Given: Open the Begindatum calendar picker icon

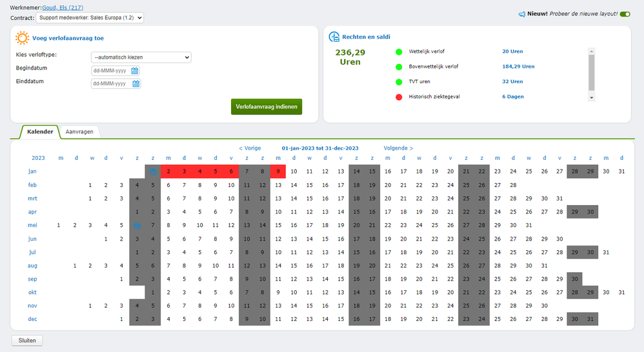Looking at the screenshot, I should (136, 71).
